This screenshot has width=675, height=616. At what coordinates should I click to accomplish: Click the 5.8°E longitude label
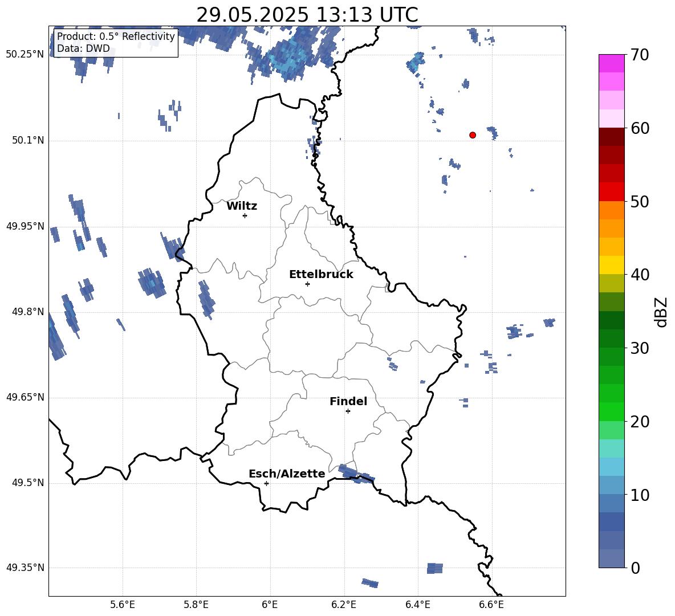196,605
